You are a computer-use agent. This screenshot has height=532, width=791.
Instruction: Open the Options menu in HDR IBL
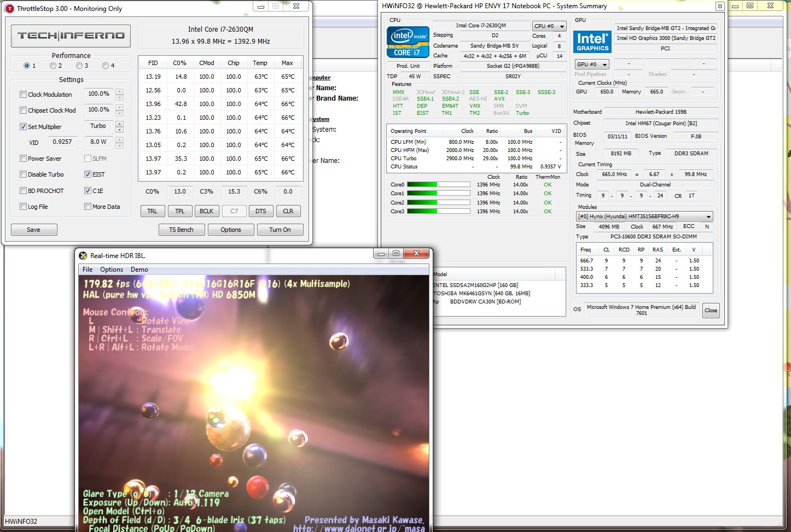coord(112,270)
